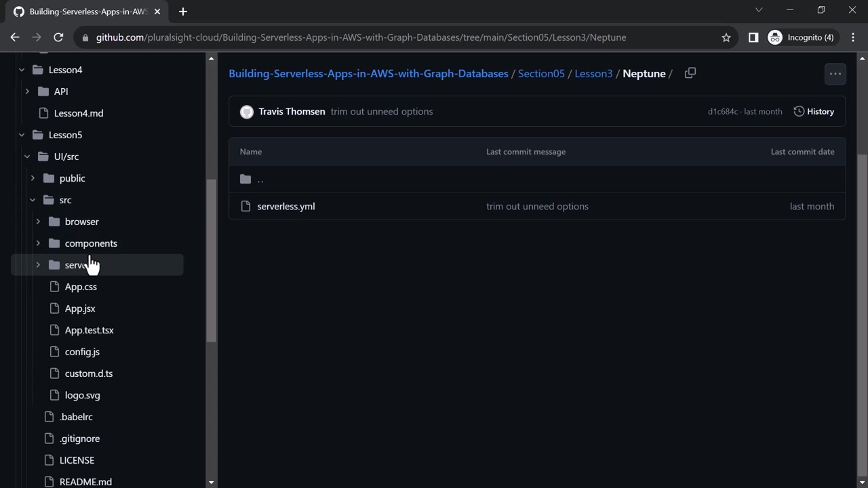The width and height of the screenshot is (868, 488).
Task: Open serverless.yml row's commit message
Action: (x=537, y=206)
